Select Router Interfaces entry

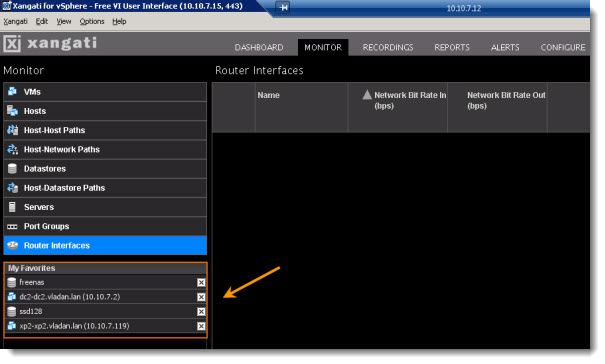coord(105,245)
